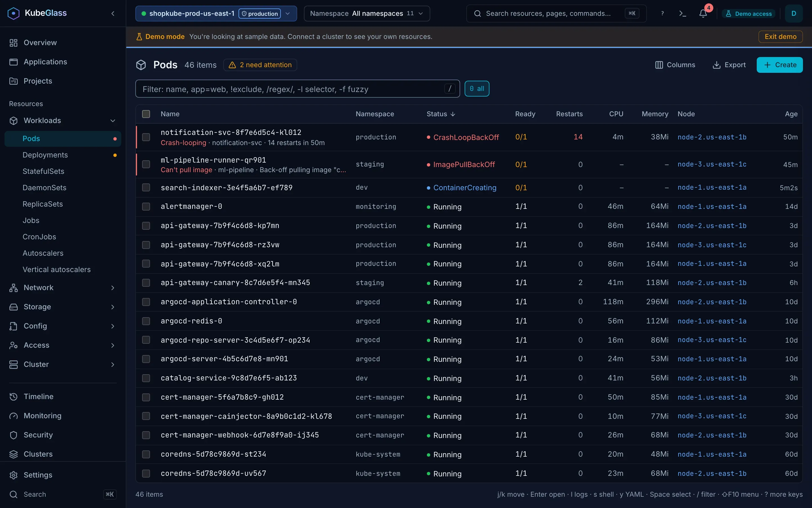Click the user avatar D
Image resolution: width=812 pixels, height=508 pixels.
[794, 14]
